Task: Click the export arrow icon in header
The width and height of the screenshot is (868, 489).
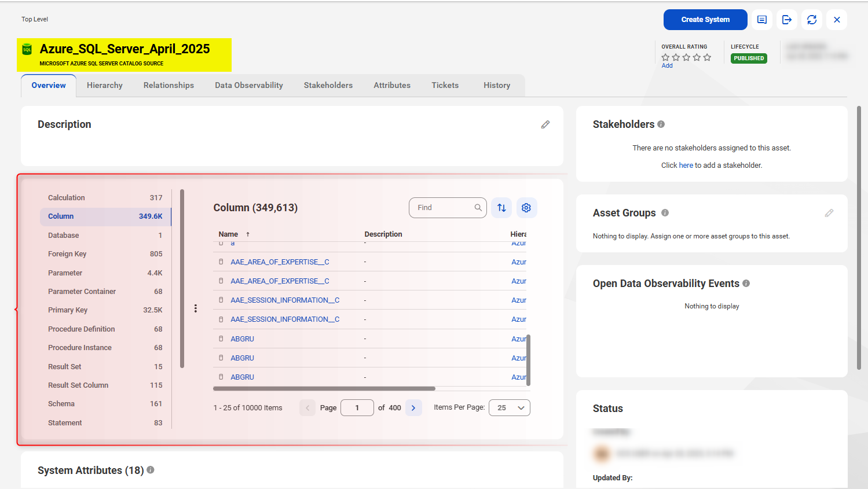Action: point(787,20)
